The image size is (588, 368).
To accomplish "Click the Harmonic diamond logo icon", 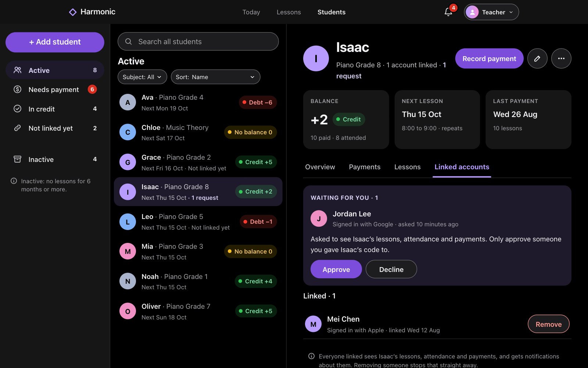I will [73, 12].
